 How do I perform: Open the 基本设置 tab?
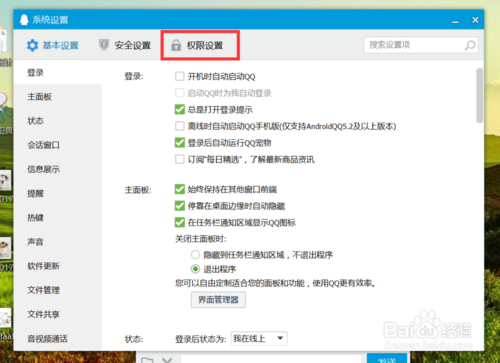(x=53, y=45)
